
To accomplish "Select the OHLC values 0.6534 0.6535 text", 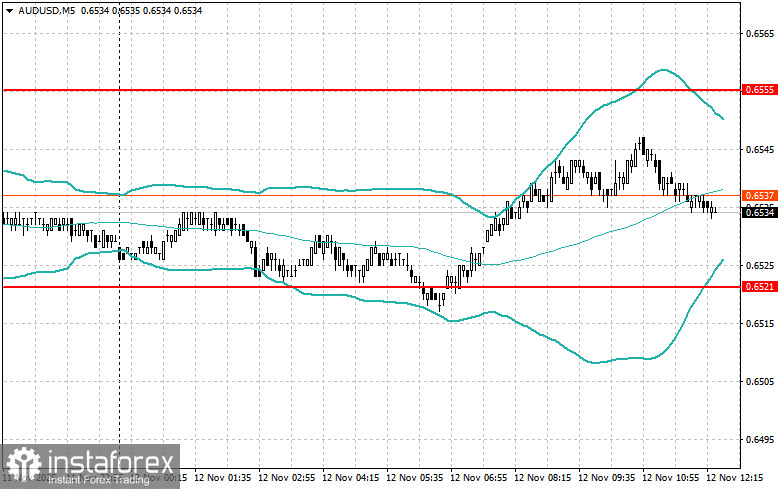I will tap(110, 10).
